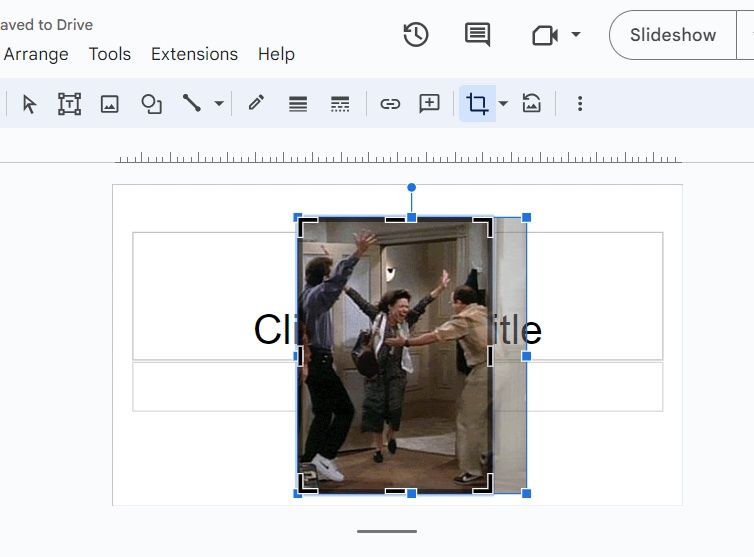The image size is (754, 557).
Task: Open the three-dot More toolbar options
Action: [579, 104]
